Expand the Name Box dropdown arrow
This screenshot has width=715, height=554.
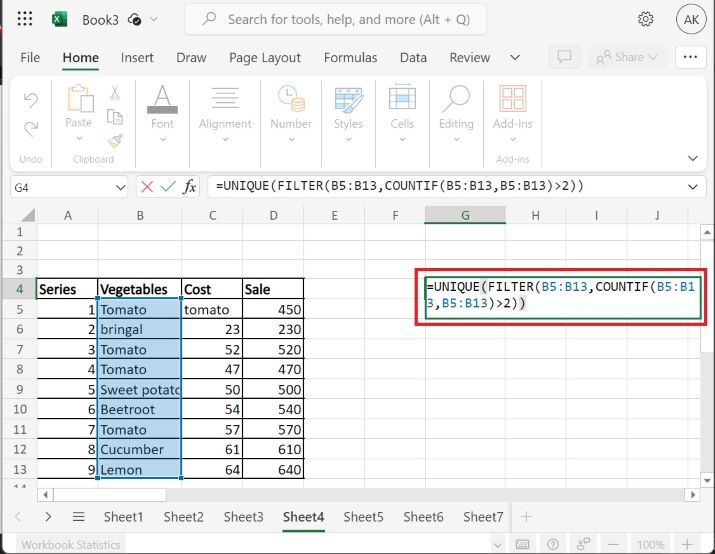[x=120, y=187]
